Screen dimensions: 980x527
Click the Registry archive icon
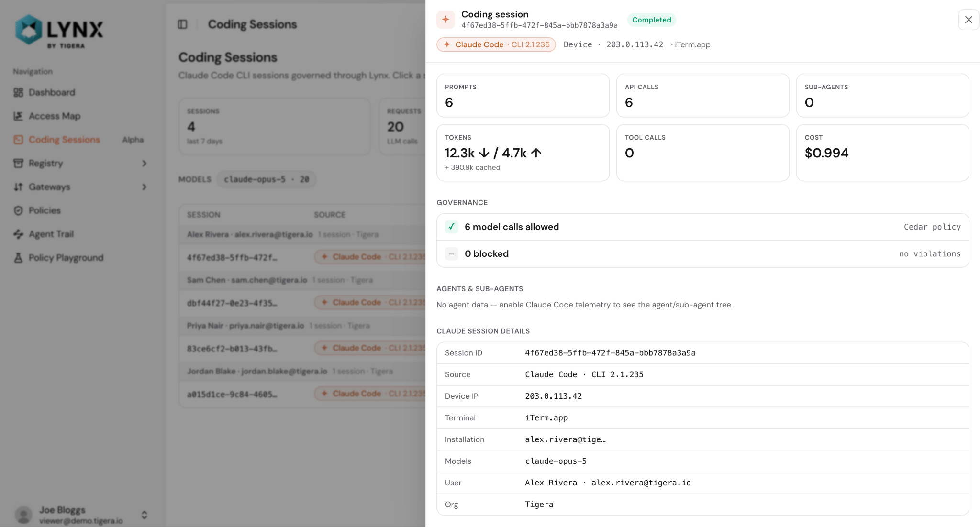pyautogui.click(x=18, y=163)
